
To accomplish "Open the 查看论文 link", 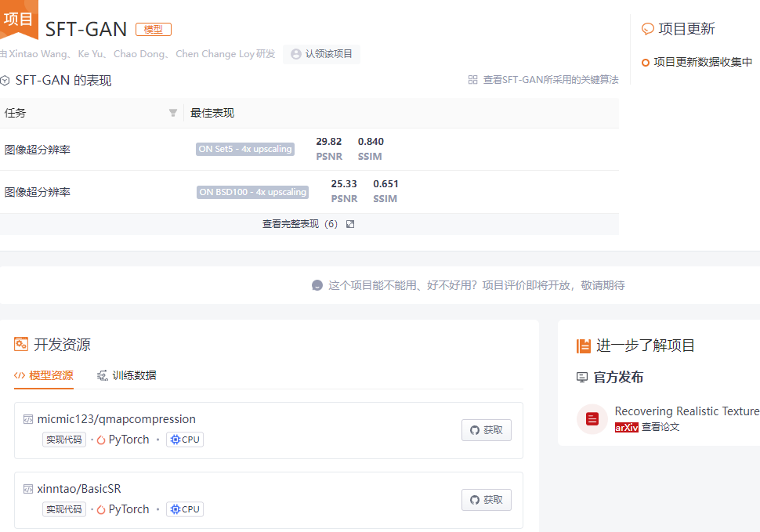I will 662,429.
